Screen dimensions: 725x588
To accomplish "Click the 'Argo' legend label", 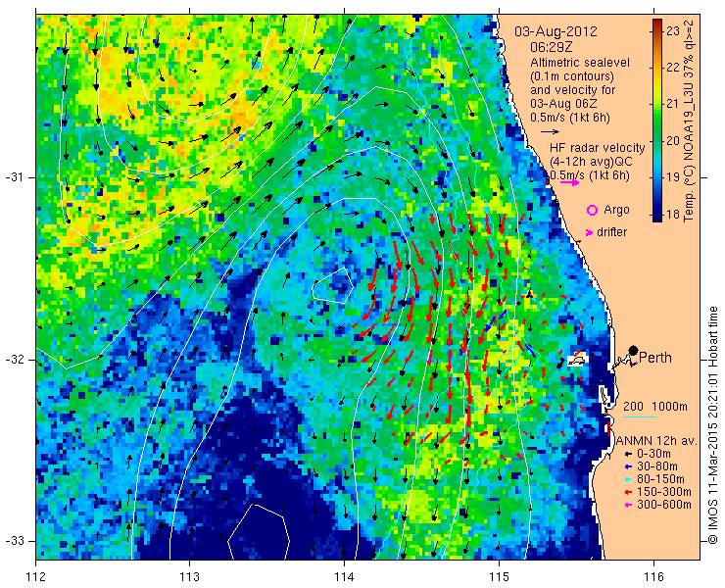I will [x=616, y=210].
